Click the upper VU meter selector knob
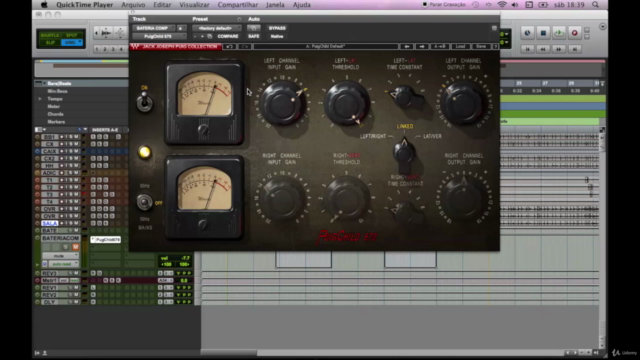Image resolution: width=640 pixels, height=360 pixels. coord(203,130)
